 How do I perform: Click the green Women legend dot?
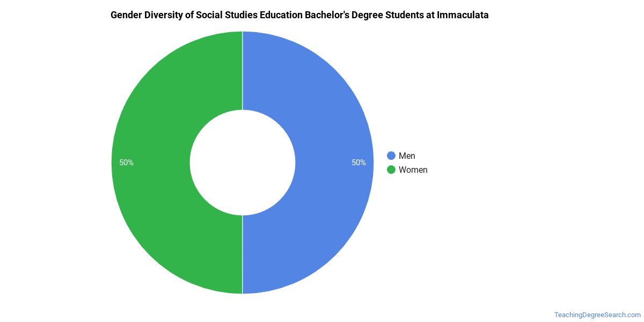[x=391, y=170]
